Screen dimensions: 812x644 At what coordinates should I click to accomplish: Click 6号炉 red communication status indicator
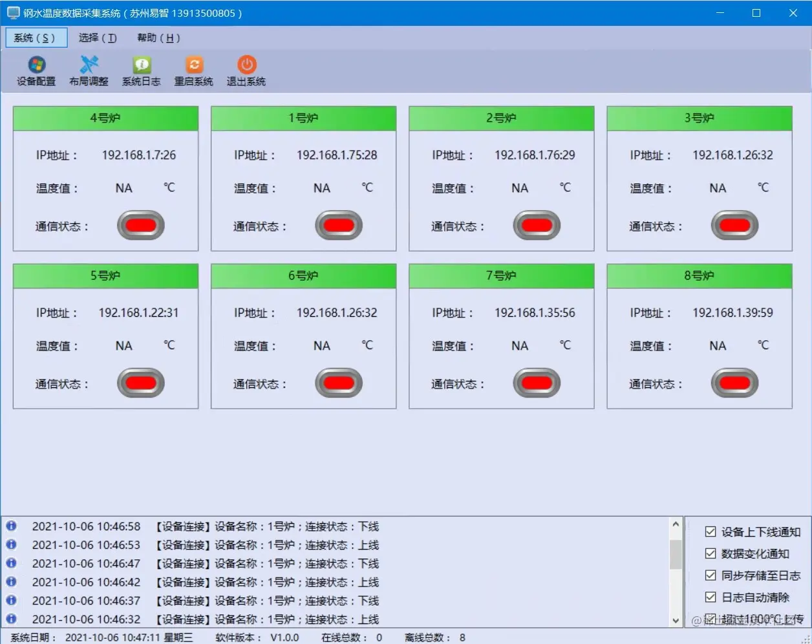click(x=339, y=383)
